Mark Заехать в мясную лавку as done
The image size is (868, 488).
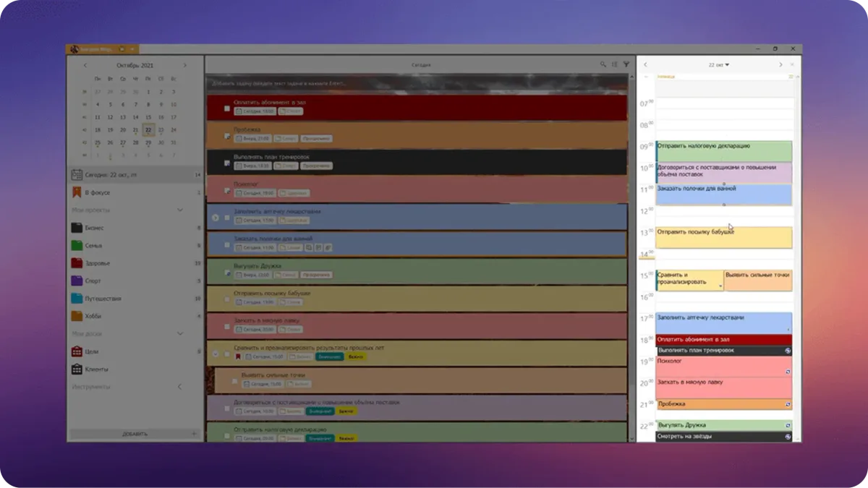point(227,326)
